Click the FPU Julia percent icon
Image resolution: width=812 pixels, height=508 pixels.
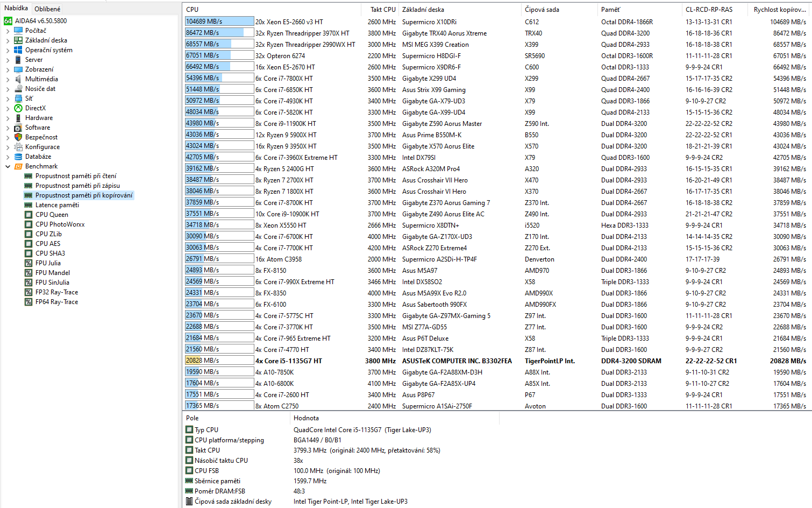coord(29,263)
